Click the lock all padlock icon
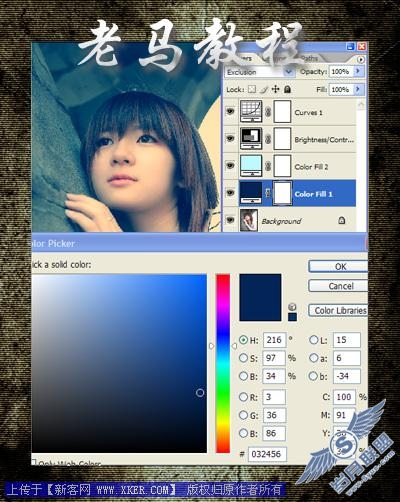This screenshot has height=502, width=400. pos(287,89)
